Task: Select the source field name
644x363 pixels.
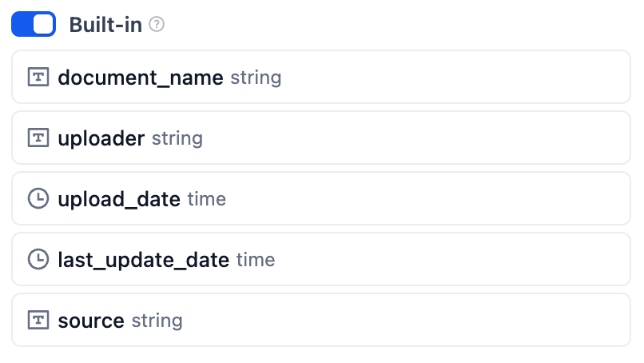Action: (x=91, y=321)
